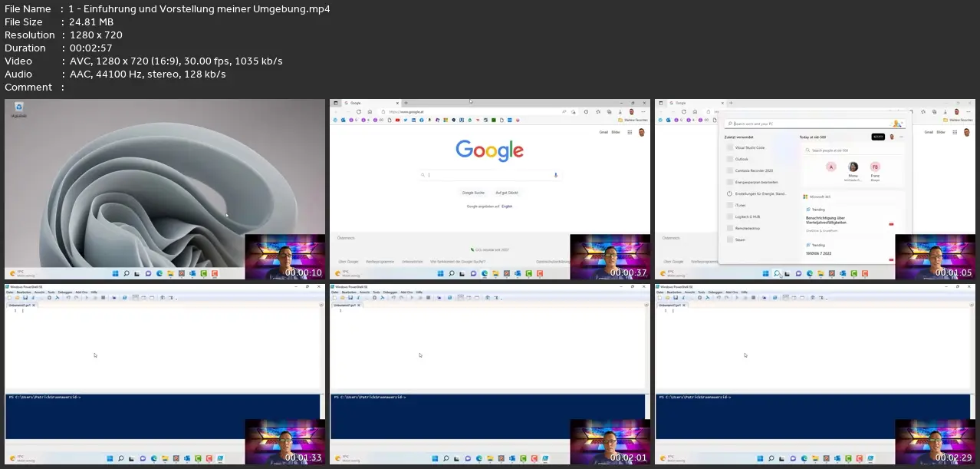The height and width of the screenshot is (469, 980).
Task: Click the New script icon in the 00:01:33 frame
Action: point(9,298)
